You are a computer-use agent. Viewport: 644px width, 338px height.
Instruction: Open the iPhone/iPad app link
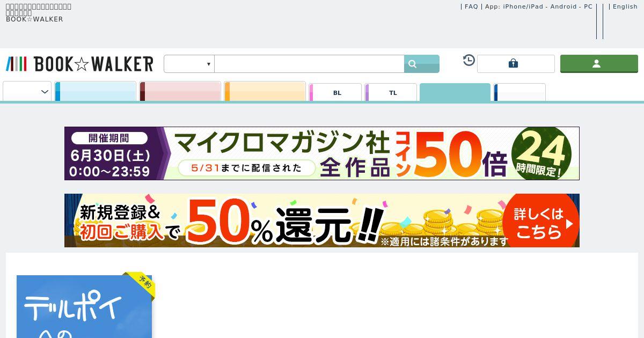(x=523, y=7)
